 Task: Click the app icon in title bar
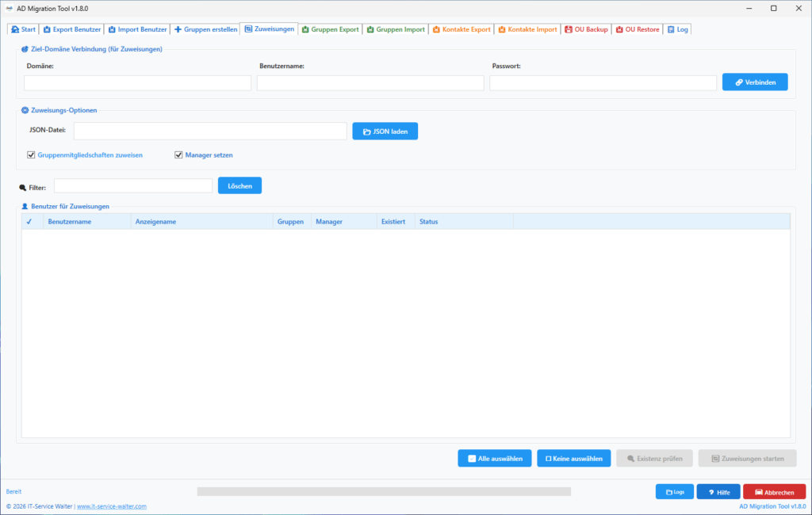pyautogui.click(x=9, y=8)
